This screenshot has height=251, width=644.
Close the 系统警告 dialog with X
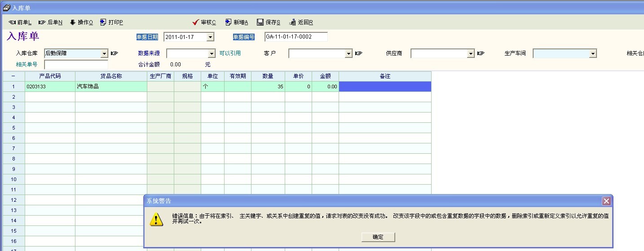pyautogui.click(x=606, y=201)
